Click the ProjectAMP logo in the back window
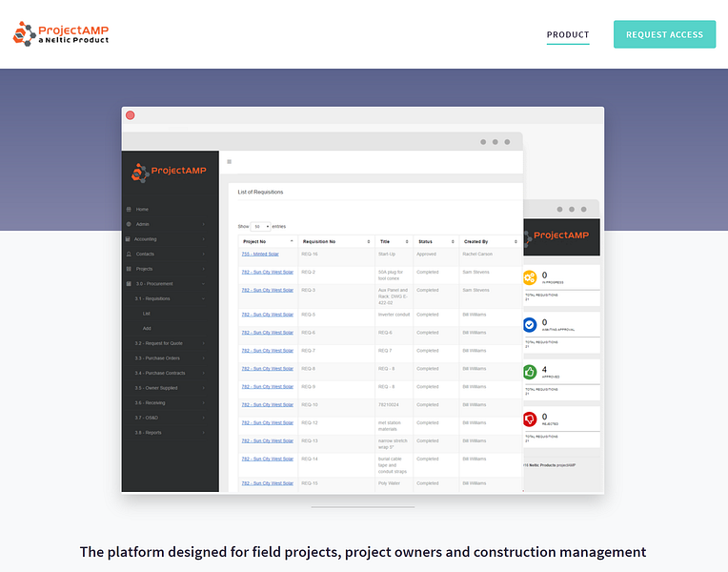 (x=556, y=236)
